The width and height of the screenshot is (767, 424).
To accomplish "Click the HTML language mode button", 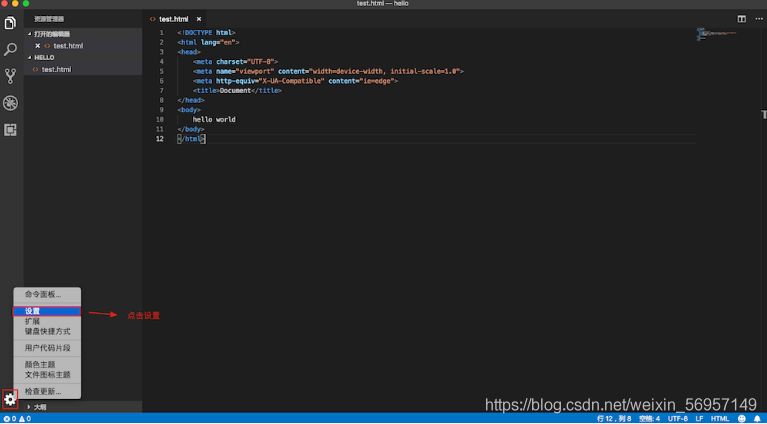I will click(720, 419).
